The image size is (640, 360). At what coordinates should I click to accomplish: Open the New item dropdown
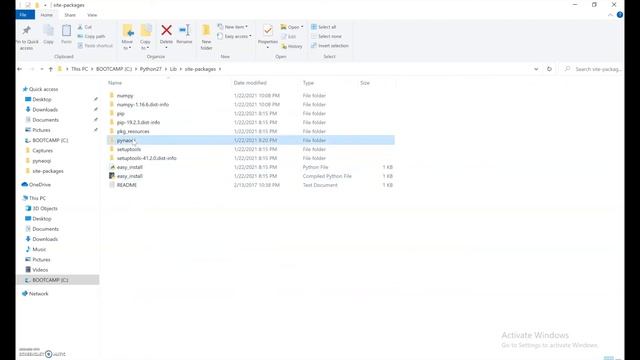click(x=233, y=27)
